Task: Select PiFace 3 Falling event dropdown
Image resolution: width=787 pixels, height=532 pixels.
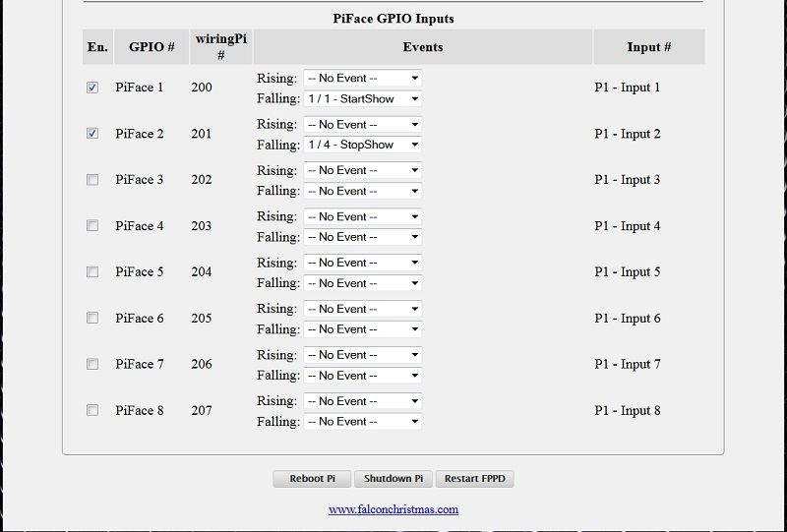Action: coord(362,191)
